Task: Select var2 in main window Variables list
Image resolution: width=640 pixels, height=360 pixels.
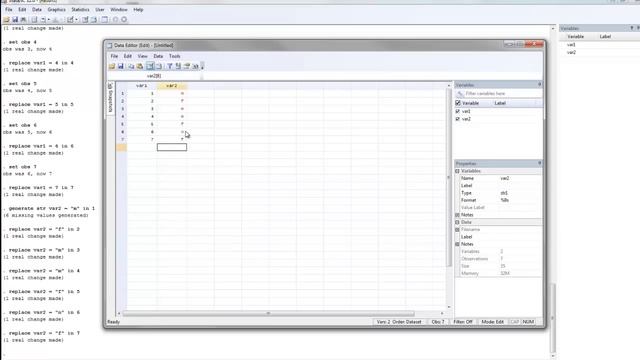Action: pyautogui.click(x=571, y=53)
